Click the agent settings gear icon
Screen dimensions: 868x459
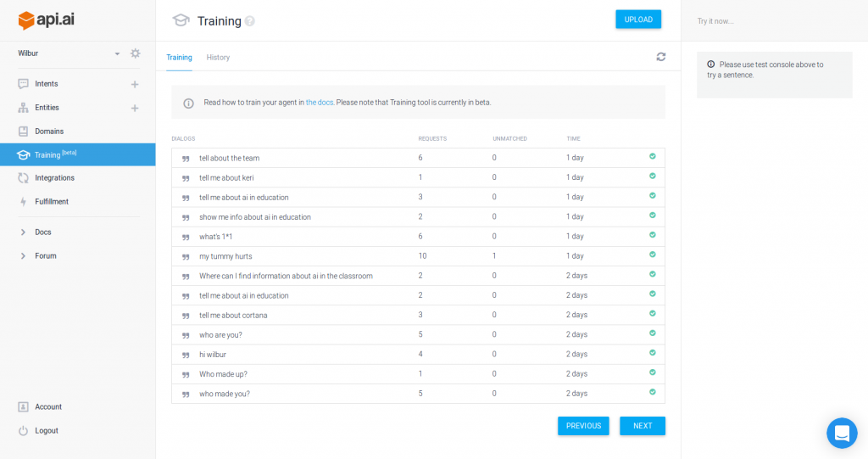[x=135, y=53]
